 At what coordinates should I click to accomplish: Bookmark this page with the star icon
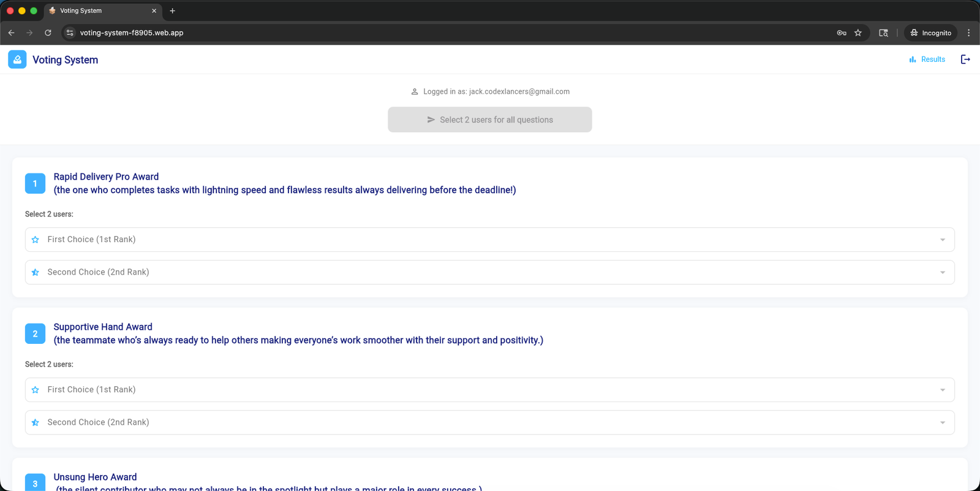pos(858,33)
